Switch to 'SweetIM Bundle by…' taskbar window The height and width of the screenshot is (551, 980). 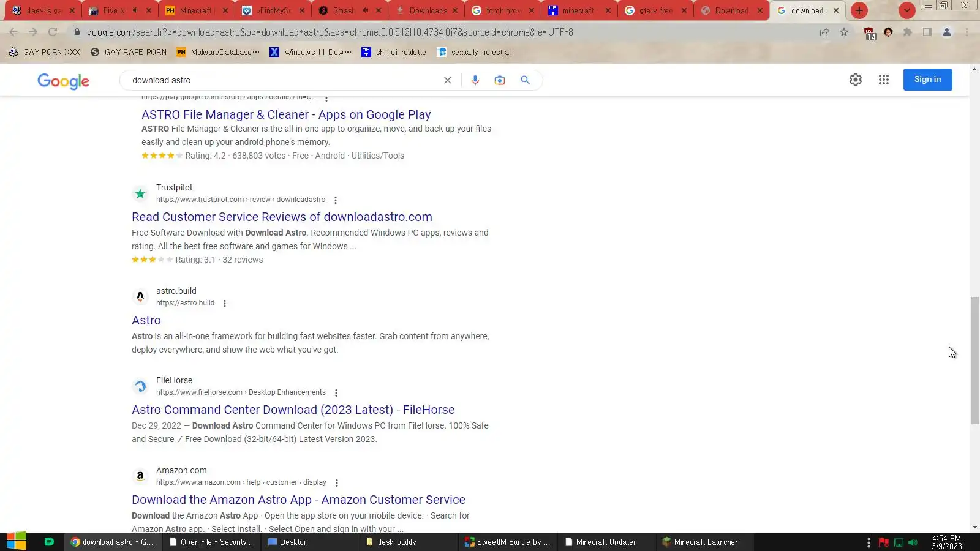click(507, 542)
